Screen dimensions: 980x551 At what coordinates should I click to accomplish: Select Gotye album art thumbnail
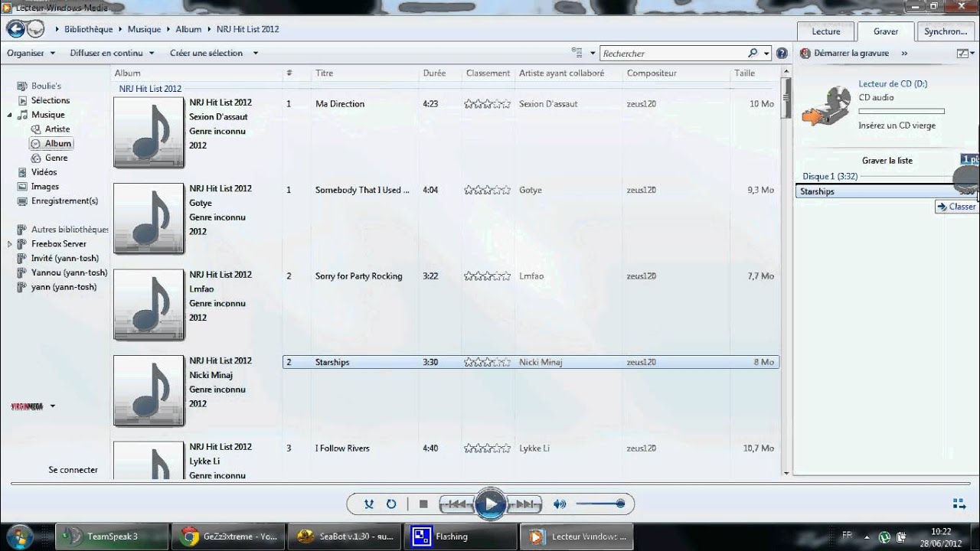(x=149, y=218)
